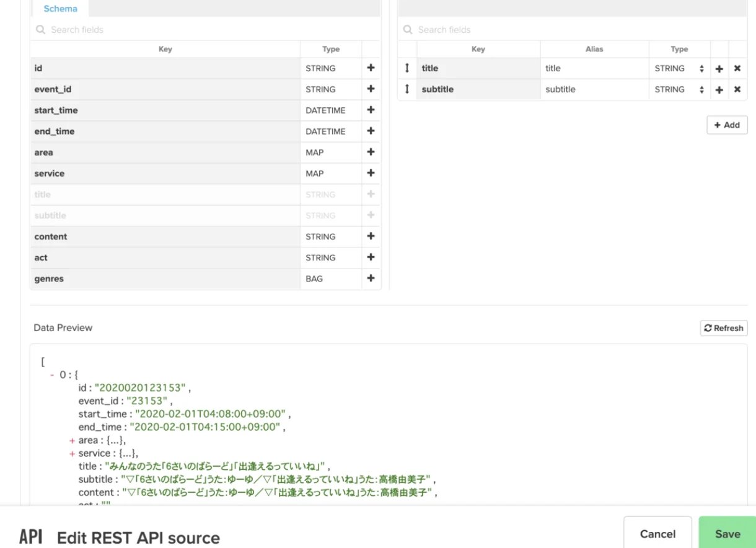The image size is (756, 548).
Task: Click the greyed-out subtitle row in Schema
Action: [204, 216]
